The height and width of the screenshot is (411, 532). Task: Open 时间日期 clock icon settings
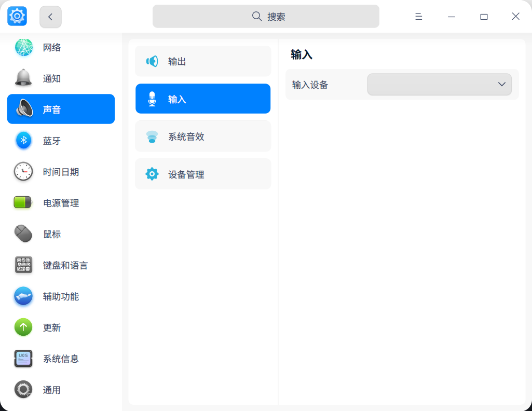(23, 172)
